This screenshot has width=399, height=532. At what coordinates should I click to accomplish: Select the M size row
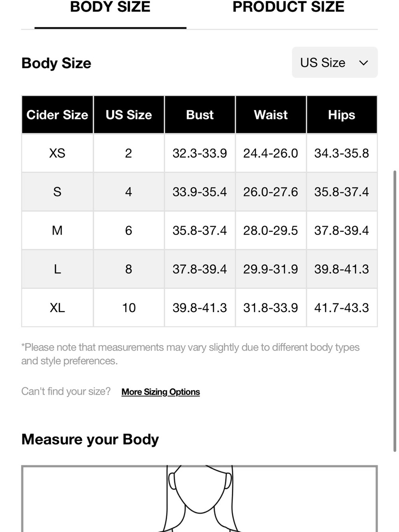(x=199, y=231)
